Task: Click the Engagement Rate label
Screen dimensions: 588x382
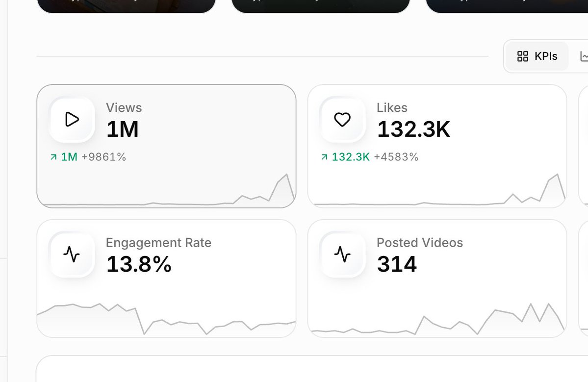Action: (158, 243)
